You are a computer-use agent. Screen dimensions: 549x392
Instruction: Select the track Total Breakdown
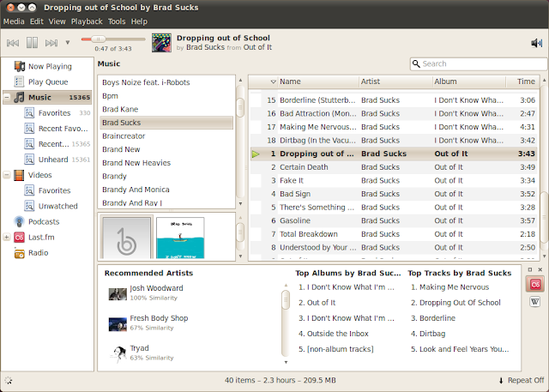click(394, 234)
